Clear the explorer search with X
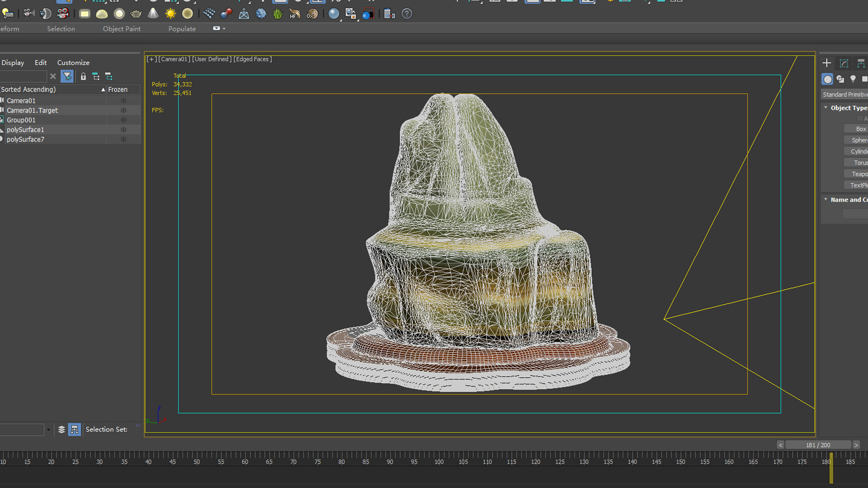 (53, 76)
